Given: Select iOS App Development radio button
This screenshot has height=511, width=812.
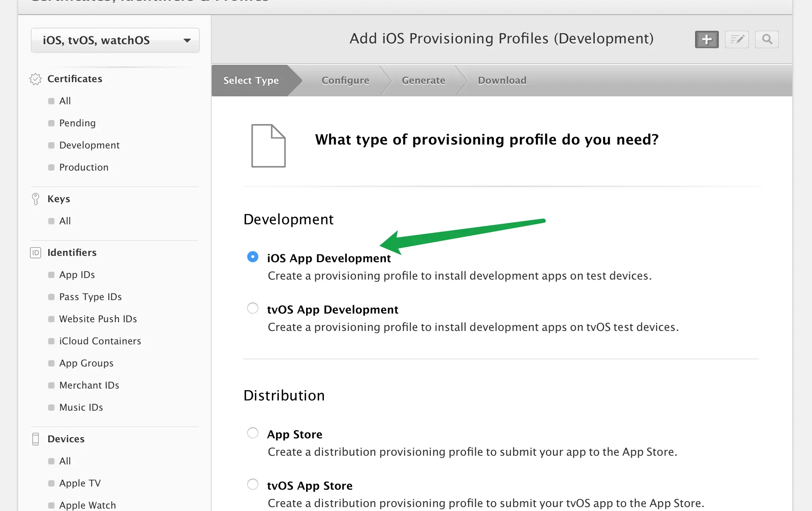Looking at the screenshot, I should point(253,257).
